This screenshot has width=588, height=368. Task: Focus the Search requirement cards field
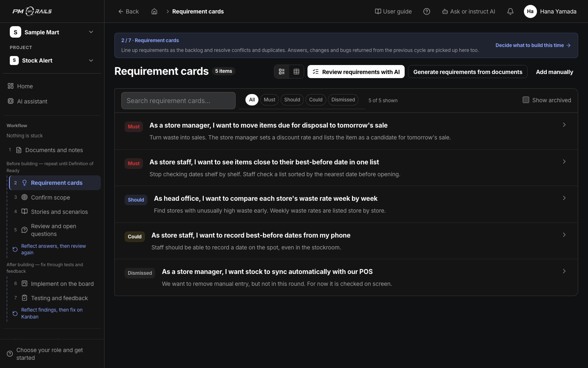pos(178,101)
